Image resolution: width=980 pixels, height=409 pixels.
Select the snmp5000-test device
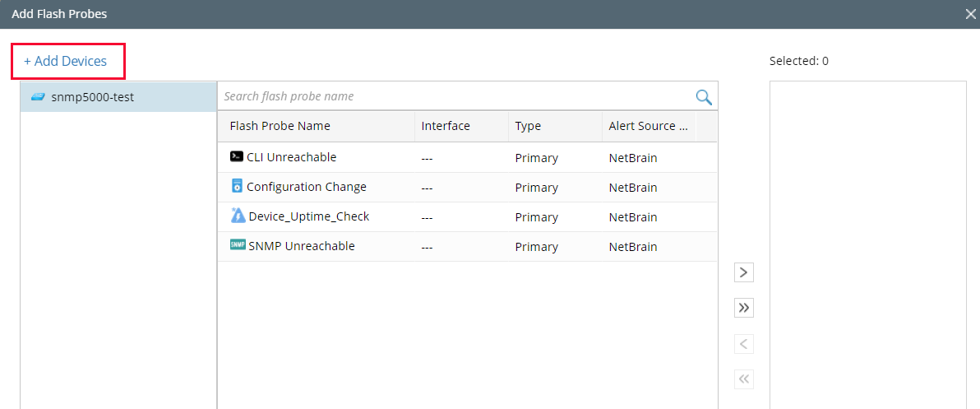[118, 97]
